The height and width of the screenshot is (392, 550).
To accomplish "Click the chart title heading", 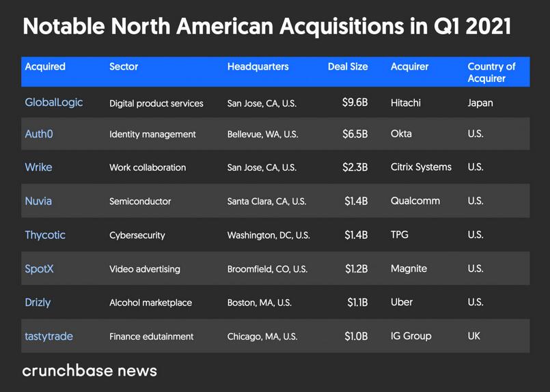I will coord(267,26).
